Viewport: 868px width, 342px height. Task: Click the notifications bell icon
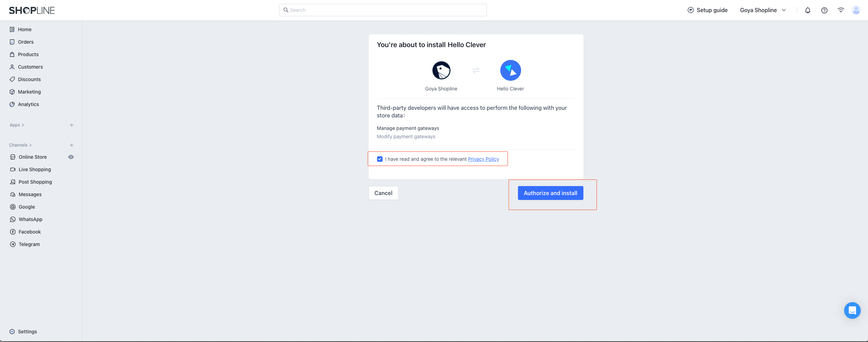coord(807,10)
